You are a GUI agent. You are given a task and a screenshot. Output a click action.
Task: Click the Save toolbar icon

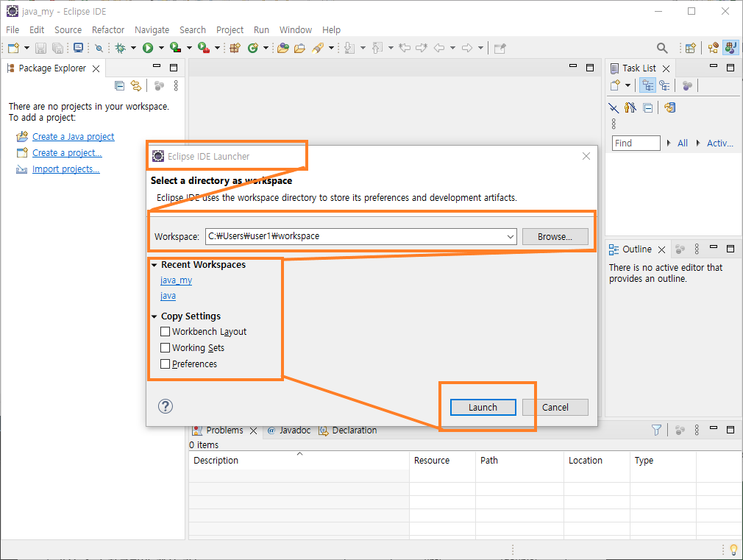point(40,48)
